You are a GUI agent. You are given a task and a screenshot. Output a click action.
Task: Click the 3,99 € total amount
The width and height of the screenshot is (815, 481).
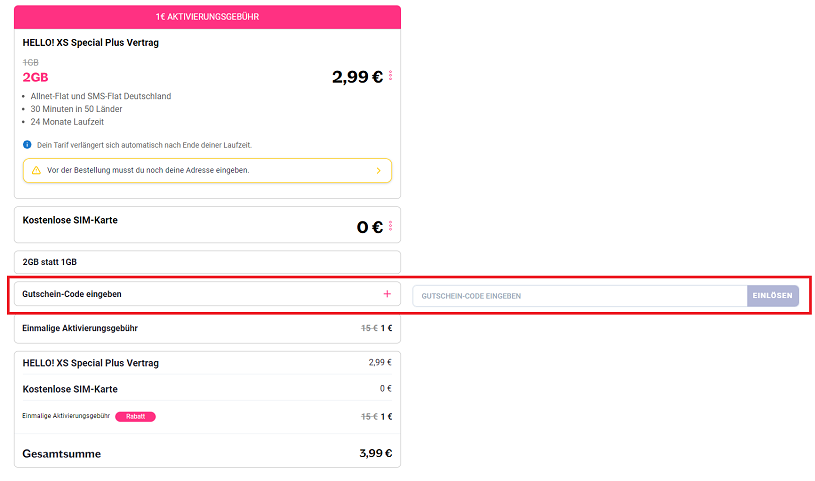pyautogui.click(x=375, y=453)
